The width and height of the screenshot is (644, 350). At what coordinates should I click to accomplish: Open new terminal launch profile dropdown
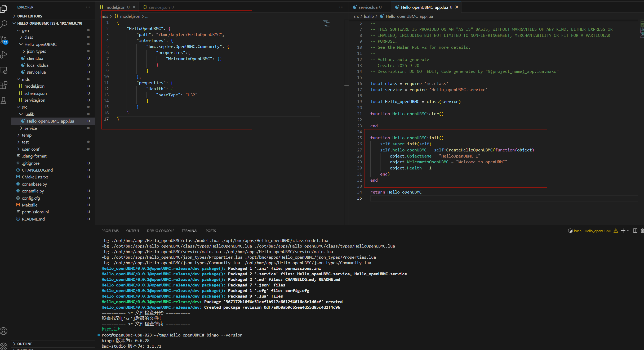point(628,231)
